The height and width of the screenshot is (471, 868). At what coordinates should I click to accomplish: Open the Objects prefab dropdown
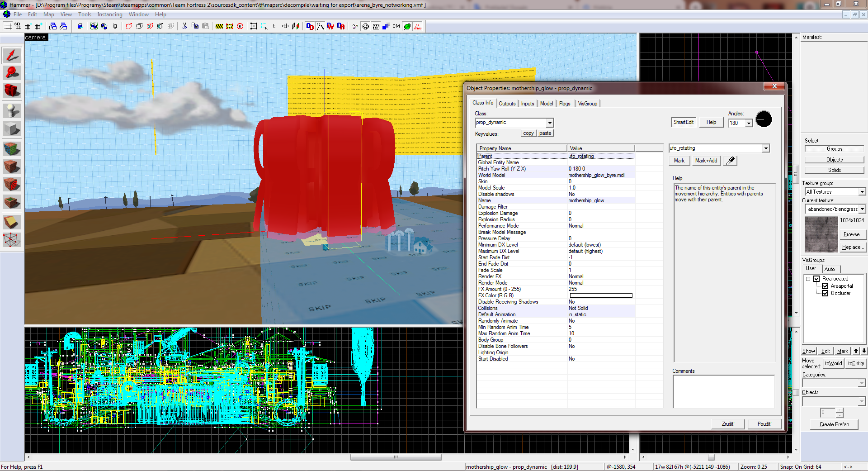(861, 401)
